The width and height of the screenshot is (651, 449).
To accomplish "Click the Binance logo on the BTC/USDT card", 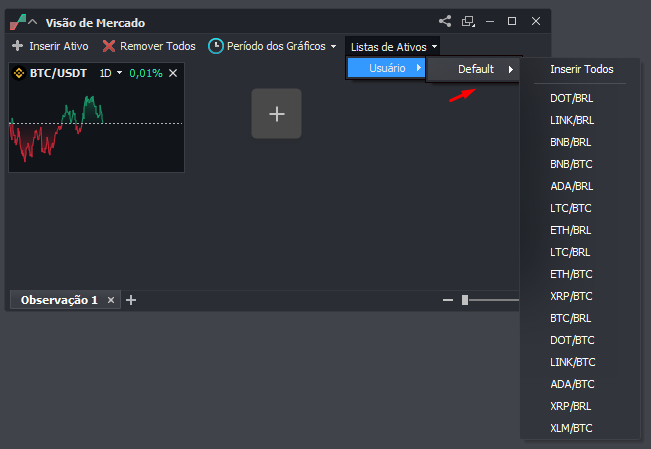I will click(x=19, y=74).
